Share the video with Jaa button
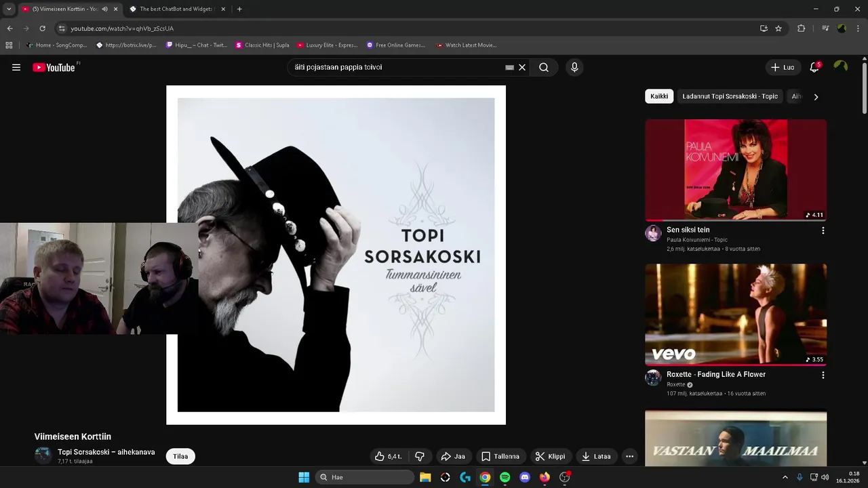 453,456
